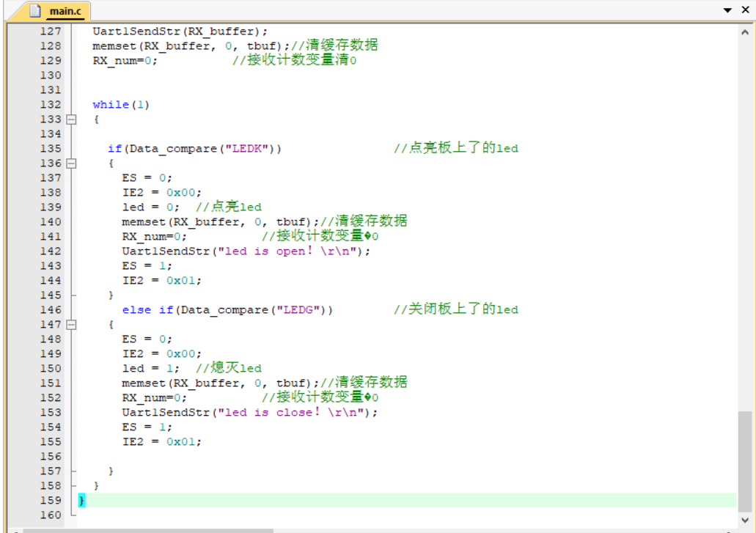Click line number 127 in the gutter
756x533 pixels.
coord(50,32)
